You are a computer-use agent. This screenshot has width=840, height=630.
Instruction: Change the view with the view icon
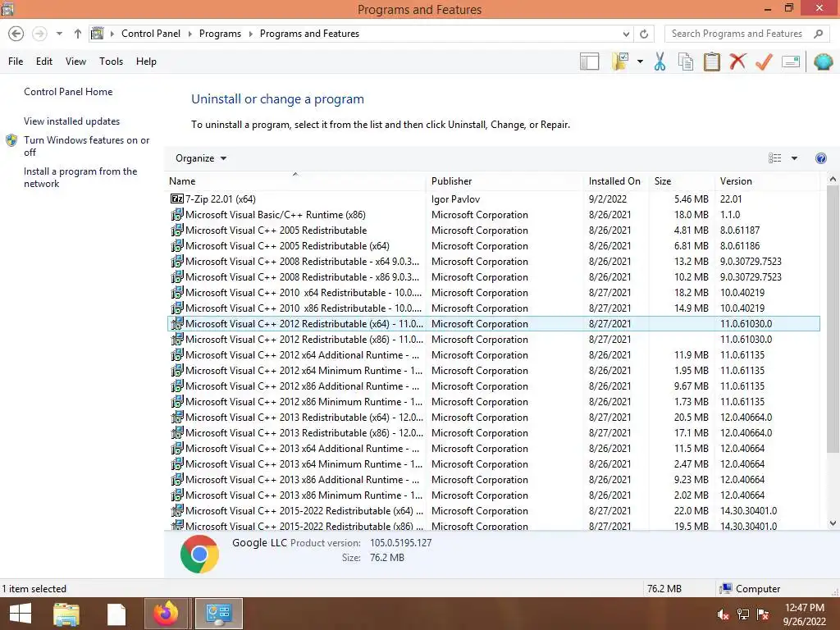click(x=774, y=158)
